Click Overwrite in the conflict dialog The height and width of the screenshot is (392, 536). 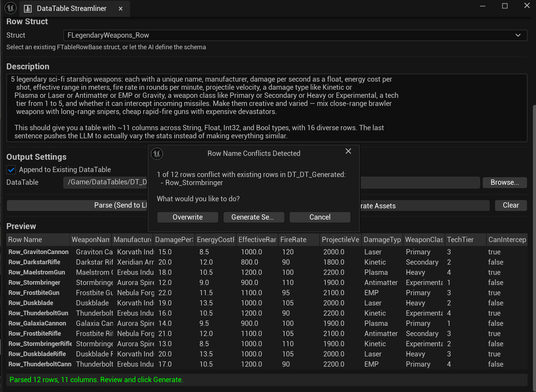point(187,217)
